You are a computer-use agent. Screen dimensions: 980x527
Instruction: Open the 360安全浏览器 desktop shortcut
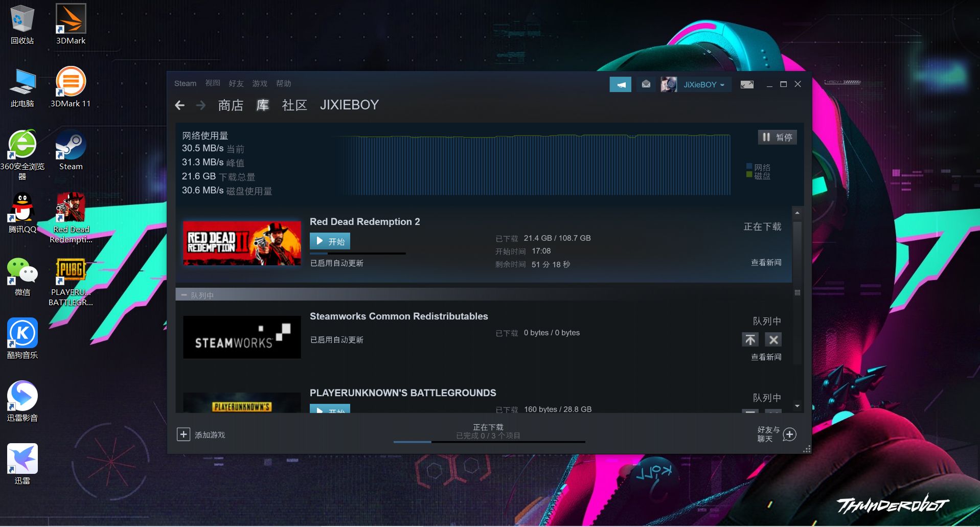pyautogui.click(x=22, y=154)
